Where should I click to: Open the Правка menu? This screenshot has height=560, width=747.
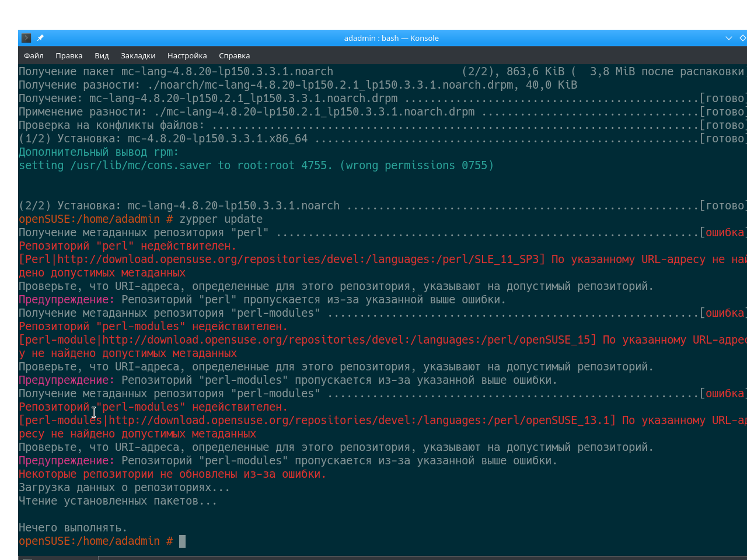coord(69,55)
